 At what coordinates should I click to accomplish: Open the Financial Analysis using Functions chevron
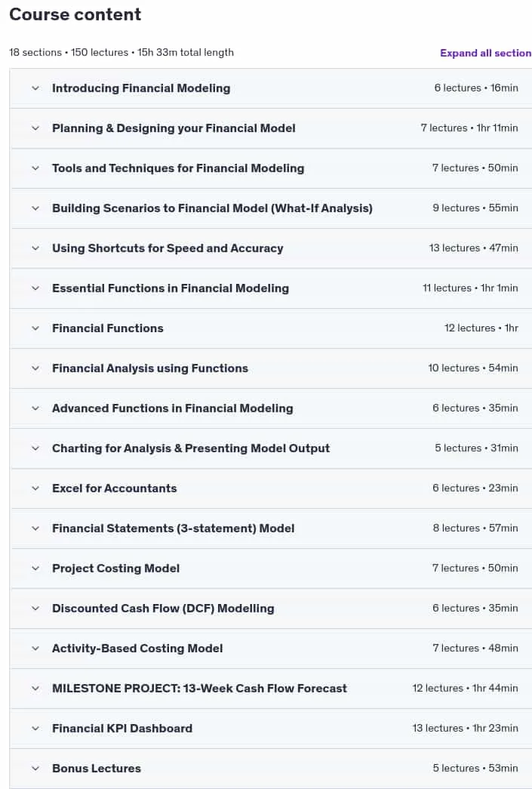tap(35, 368)
